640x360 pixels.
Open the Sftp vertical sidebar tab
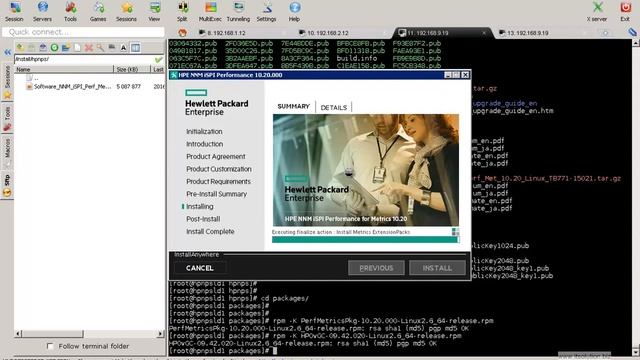tap(7, 185)
